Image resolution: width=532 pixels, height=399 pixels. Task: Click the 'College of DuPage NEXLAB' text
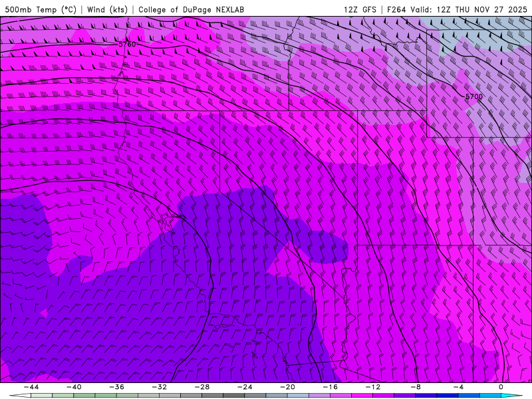coord(191,9)
